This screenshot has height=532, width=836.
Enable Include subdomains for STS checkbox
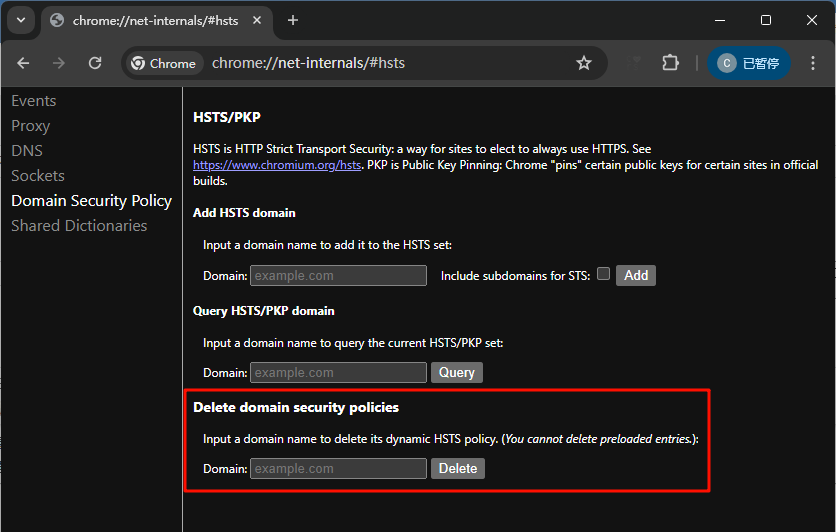[x=603, y=274]
